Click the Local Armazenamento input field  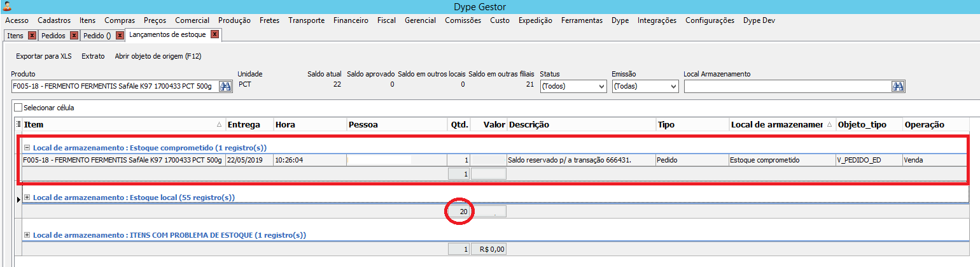pos(787,86)
